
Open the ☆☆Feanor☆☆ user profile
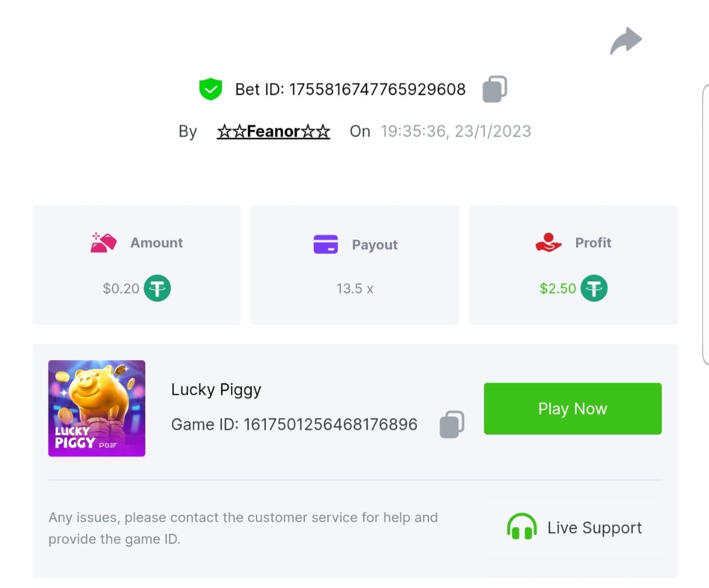[274, 131]
